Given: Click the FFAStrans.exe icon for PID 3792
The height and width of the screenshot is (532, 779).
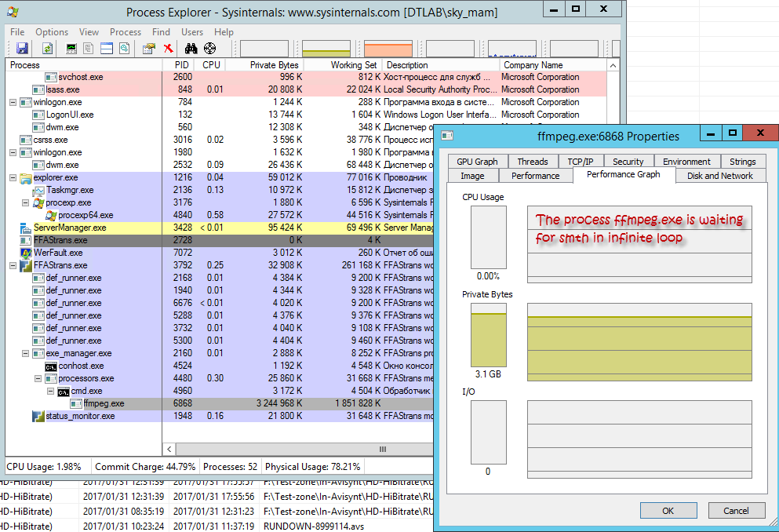Looking at the screenshot, I should click(x=26, y=265).
